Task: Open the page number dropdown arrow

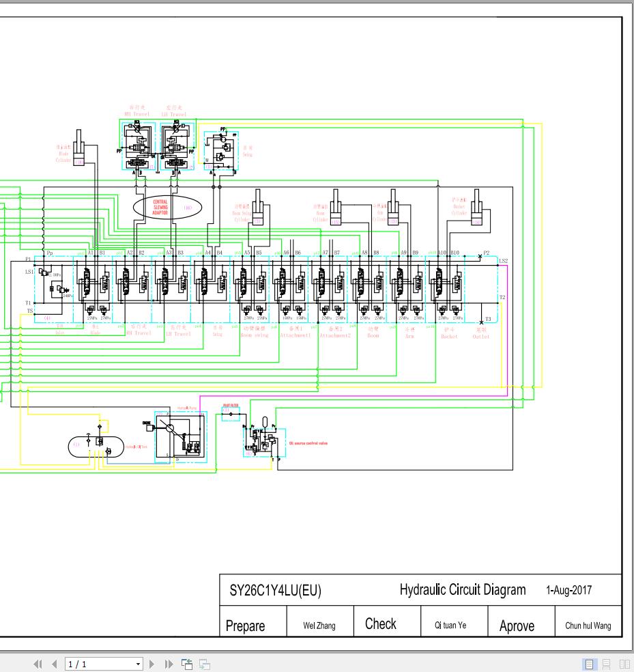Action: (138, 664)
